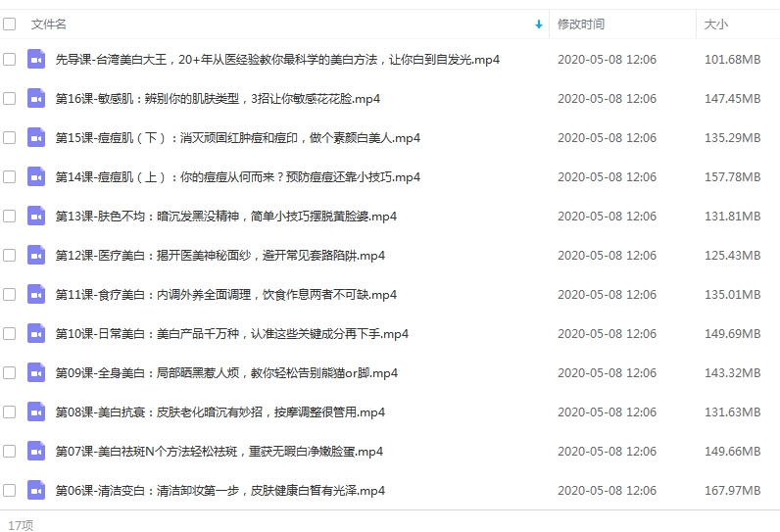Screen dimensions: 780x532
Task: Select checkbox for 第06课-清洁变白 file
Action: [x=10, y=490]
